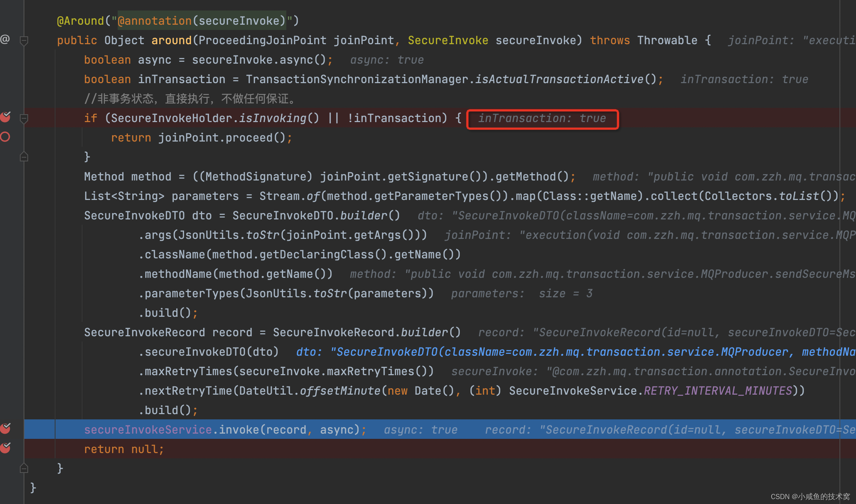Image resolution: width=856 pixels, height=504 pixels.
Task: Click SecureInvokeRecord.builder() call
Action: (x=367, y=333)
